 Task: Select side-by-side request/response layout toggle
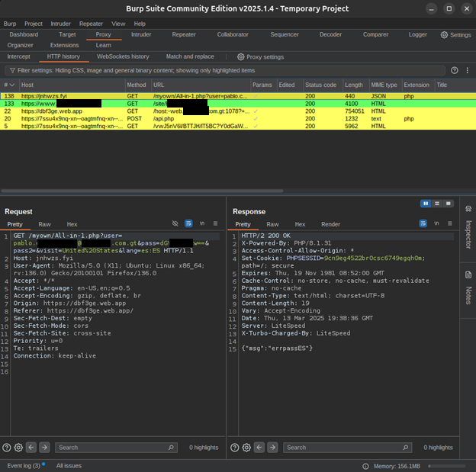click(426, 204)
